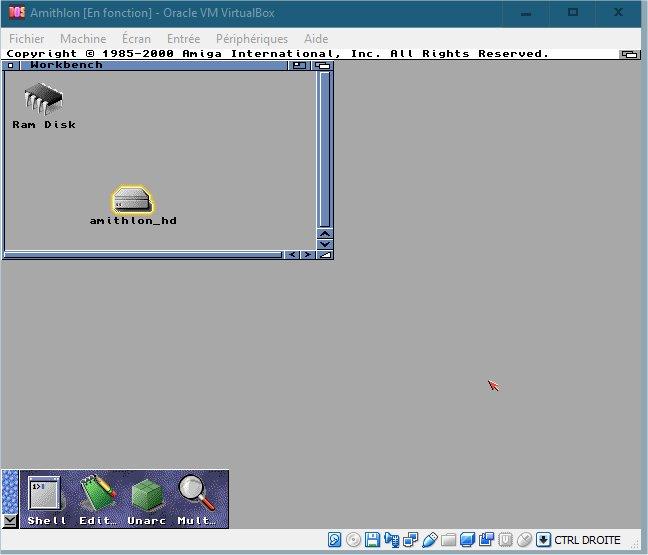648x555 pixels.
Task: Click the Workbench vertical scrollbar
Action: click(x=325, y=149)
